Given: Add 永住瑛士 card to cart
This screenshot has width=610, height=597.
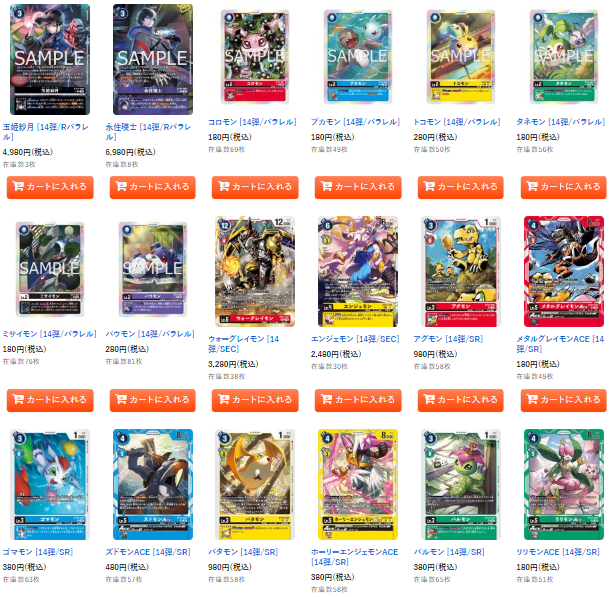Looking at the screenshot, I should [152, 187].
